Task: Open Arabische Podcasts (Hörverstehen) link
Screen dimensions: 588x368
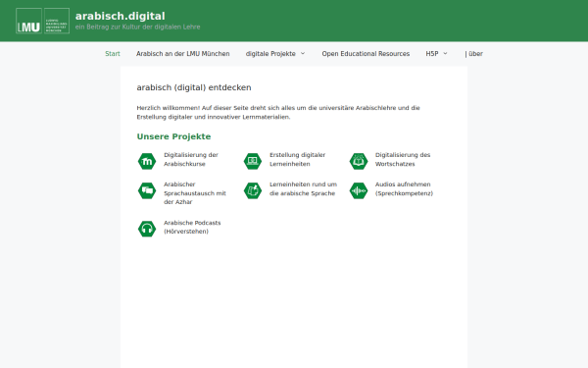Action: click(192, 228)
